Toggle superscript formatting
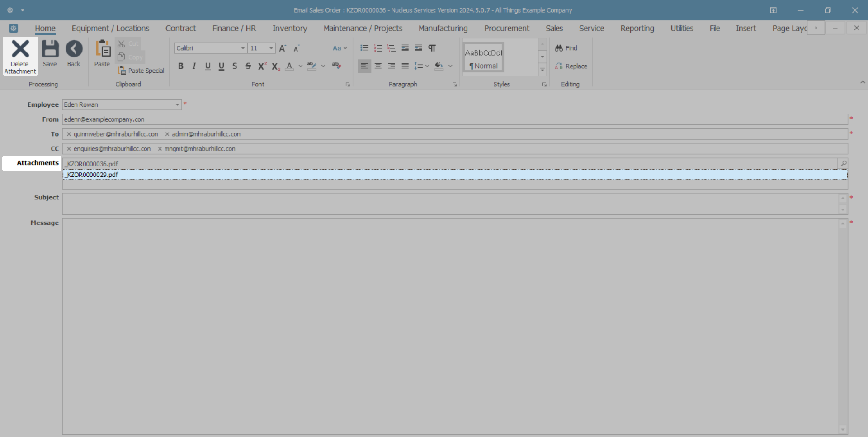Viewport: 868px width, 437px height. (x=262, y=66)
